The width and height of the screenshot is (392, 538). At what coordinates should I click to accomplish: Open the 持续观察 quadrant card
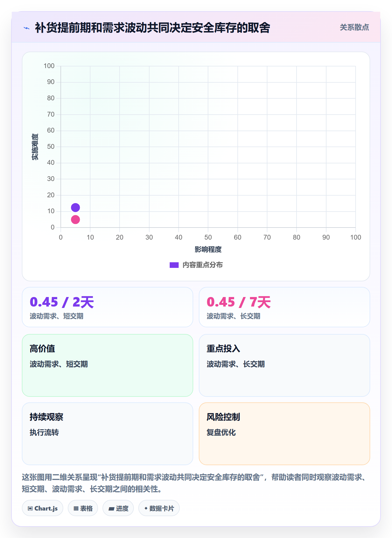108,434
